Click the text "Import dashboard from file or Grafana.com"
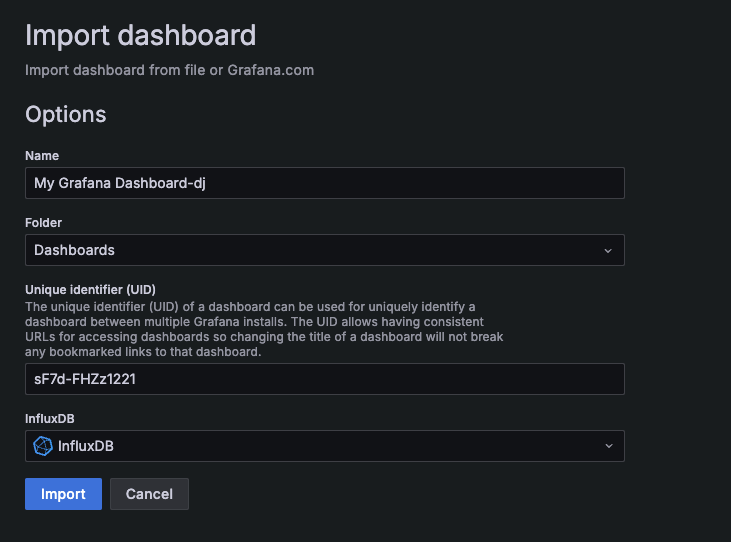The image size is (731, 542). (x=169, y=70)
